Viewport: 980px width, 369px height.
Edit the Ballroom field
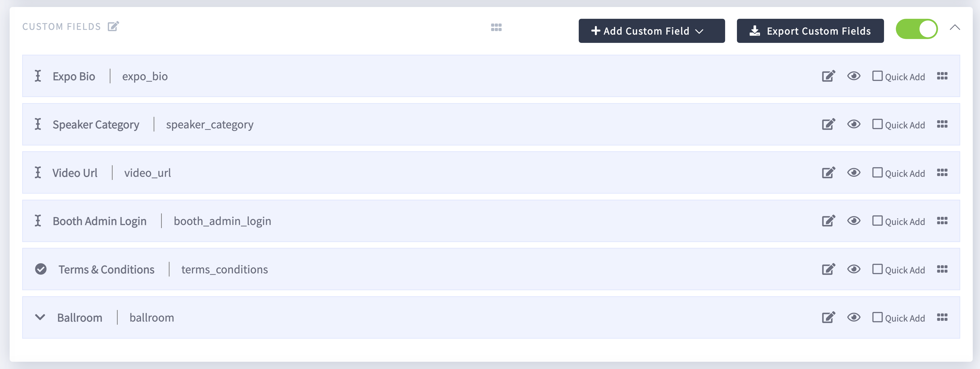pyautogui.click(x=829, y=317)
